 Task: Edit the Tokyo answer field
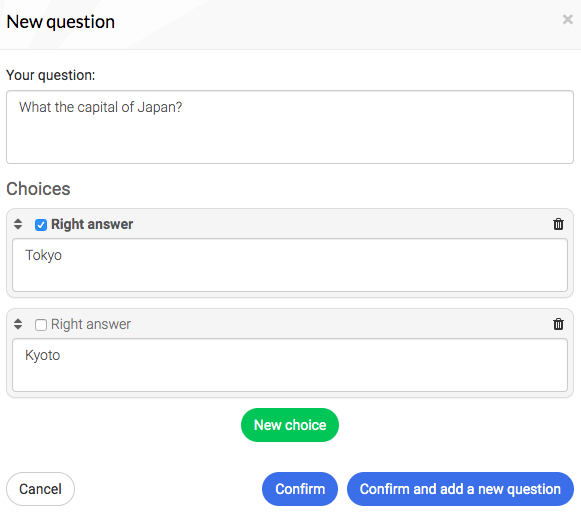290,265
